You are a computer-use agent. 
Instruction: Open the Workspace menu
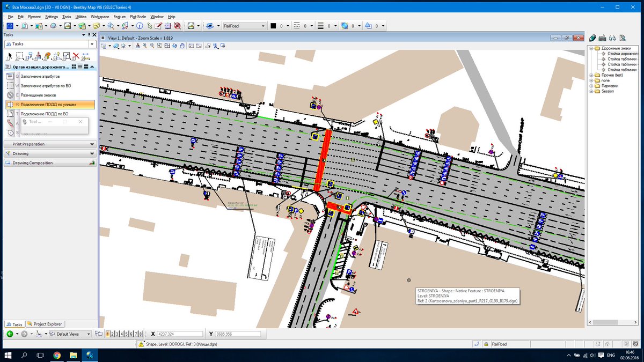[x=100, y=17]
